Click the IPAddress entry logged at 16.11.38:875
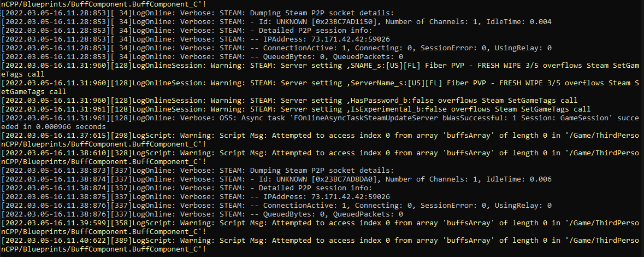This screenshot has height=257, width=644. point(327,196)
